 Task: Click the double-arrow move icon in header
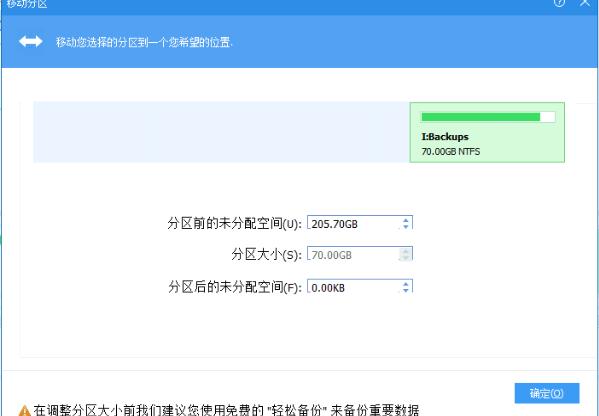point(31,41)
